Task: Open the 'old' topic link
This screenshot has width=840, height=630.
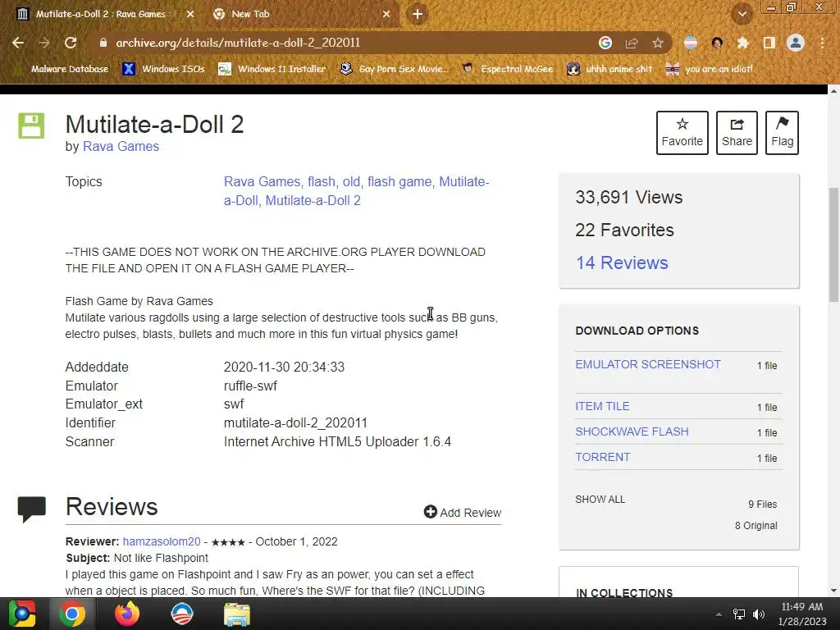Action: (x=351, y=181)
